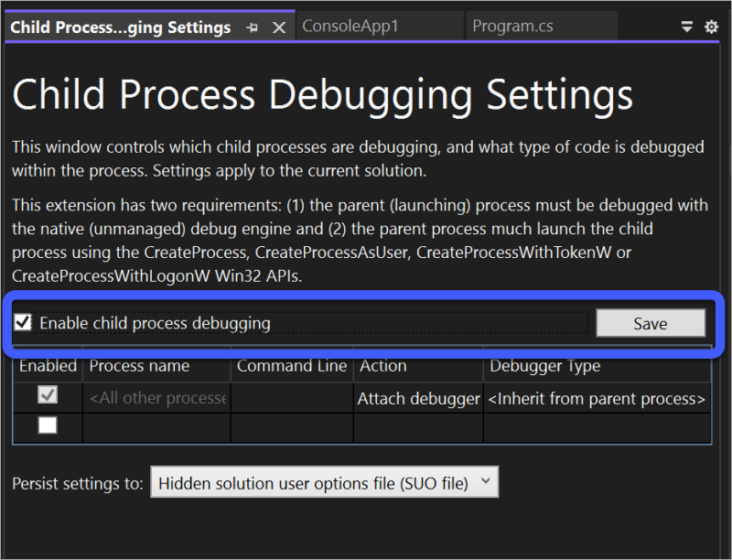Open the tab list dropdown arrow
732x560 pixels.
pos(687,27)
